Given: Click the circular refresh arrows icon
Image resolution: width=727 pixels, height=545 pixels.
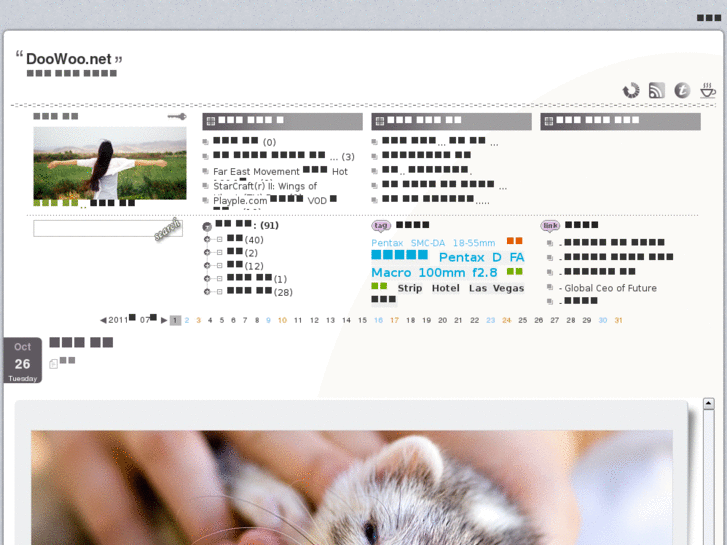Looking at the screenshot, I should (631, 90).
